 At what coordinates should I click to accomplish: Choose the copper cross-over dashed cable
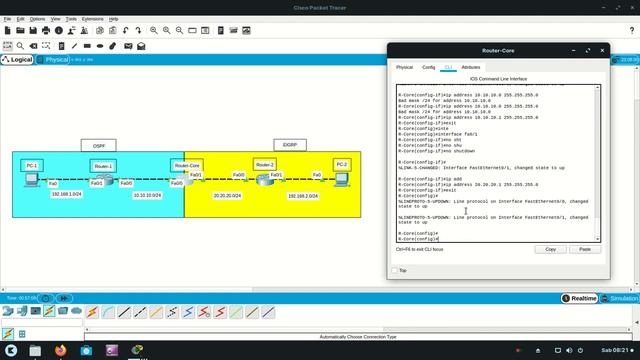click(x=140, y=312)
